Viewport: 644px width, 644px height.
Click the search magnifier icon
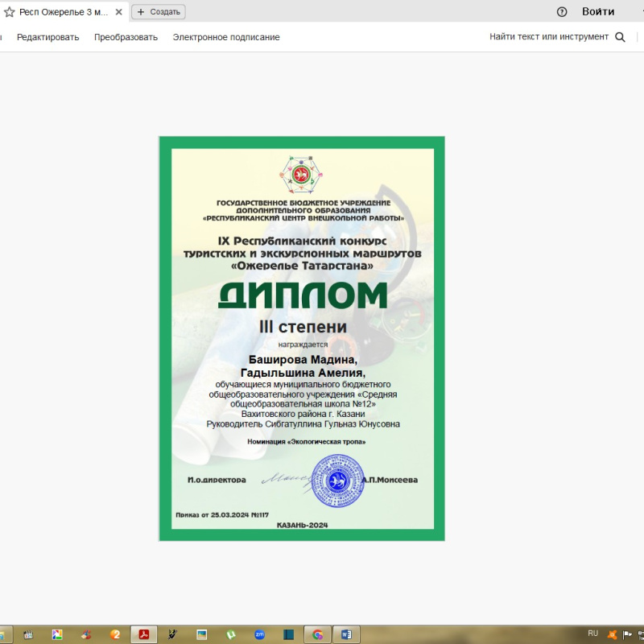(620, 37)
